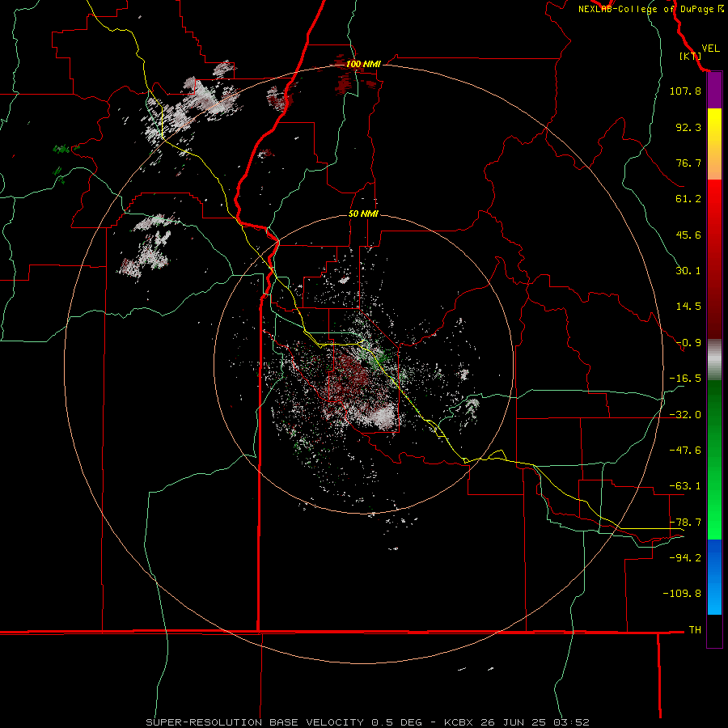The image size is (728, 728).
Task: Click the TH label on the legend
Action: pos(695,629)
